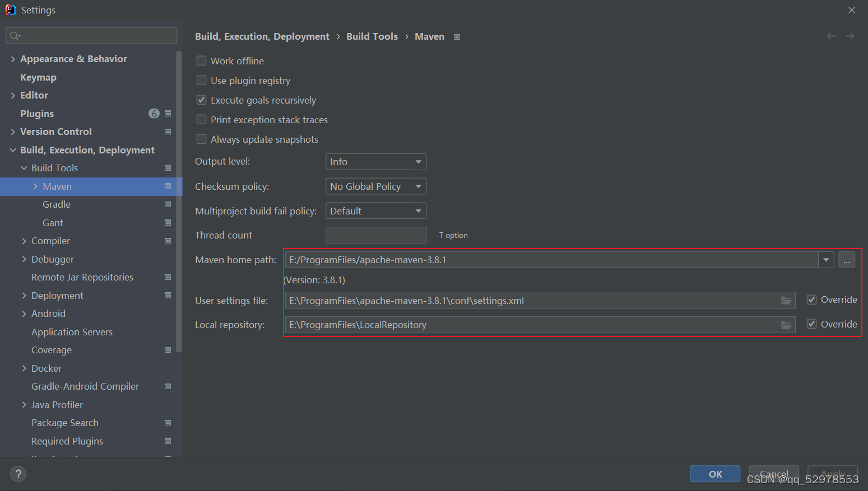Image resolution: width=868 pixels, height=491 pixels.
Task: Enable Print exception stack traces
Action: (201, 119)
